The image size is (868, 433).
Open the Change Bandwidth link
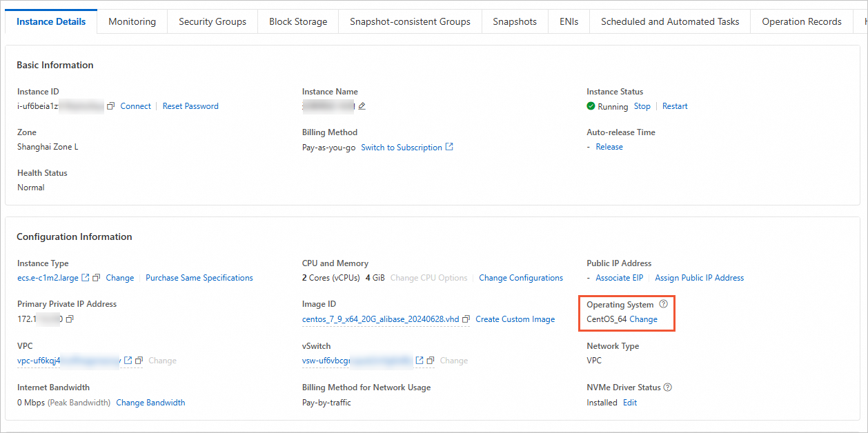150,403
